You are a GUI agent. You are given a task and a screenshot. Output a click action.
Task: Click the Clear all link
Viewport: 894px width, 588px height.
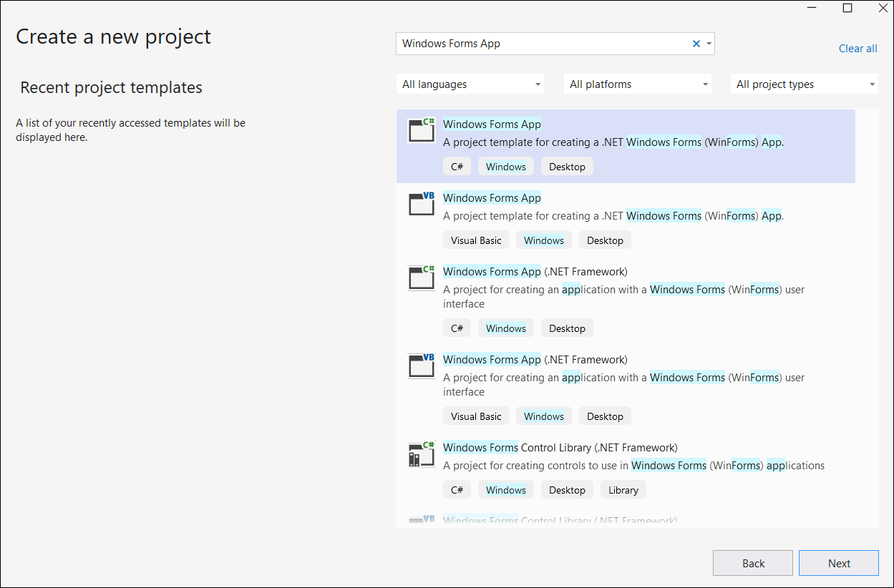pos(857,49)
